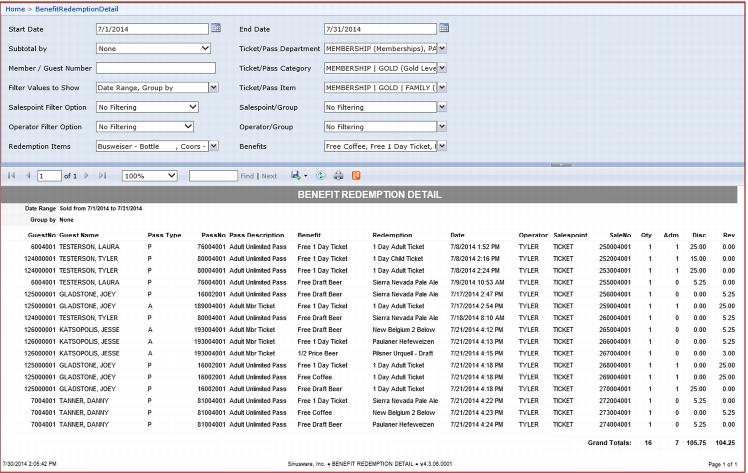Image resolution: width=748 pixels, height=473 pixels.
Task: Open the Ticket/Pass Department dropdown
Action: [442, 47]
